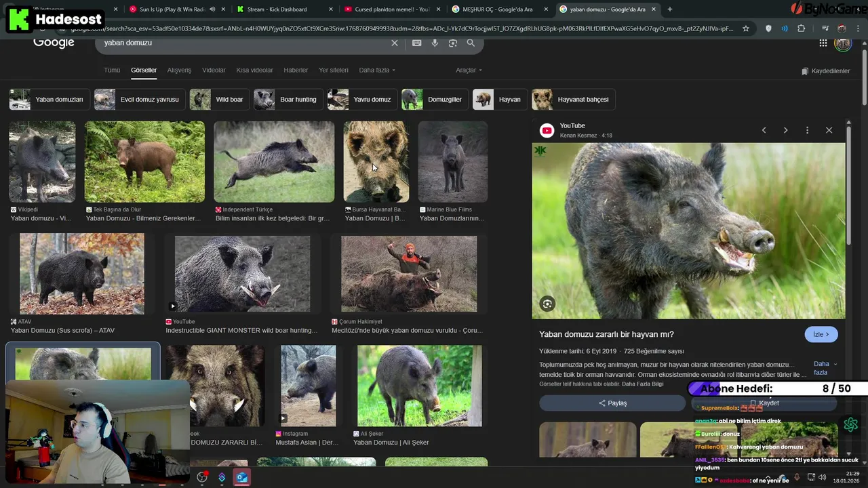The image size is (868, 488).
Task: Open Kaydedilenler saved items
Action: tap(825, 71)
